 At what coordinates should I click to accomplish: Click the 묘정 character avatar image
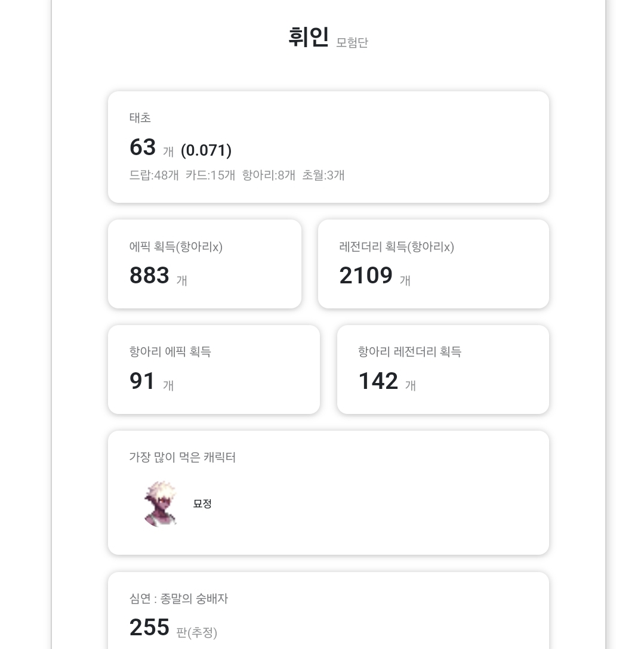(161, 504)
